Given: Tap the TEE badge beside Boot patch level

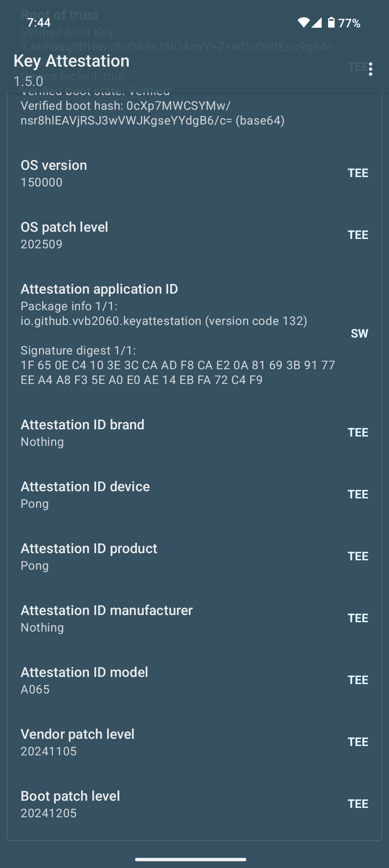Looking at the screenshot, I should point(358,804).
